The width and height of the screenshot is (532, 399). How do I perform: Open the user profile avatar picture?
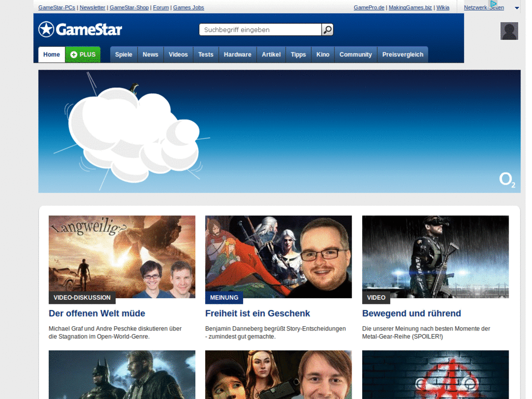click(x=509, y=31)
